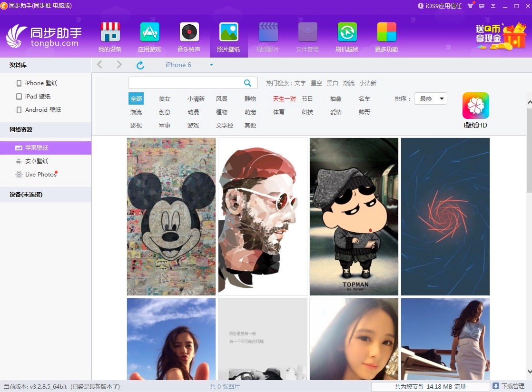The height and width of the screenshot is (392, 532).
Task: Click the refresh arrow icon
Action: (x=140, y=65)
